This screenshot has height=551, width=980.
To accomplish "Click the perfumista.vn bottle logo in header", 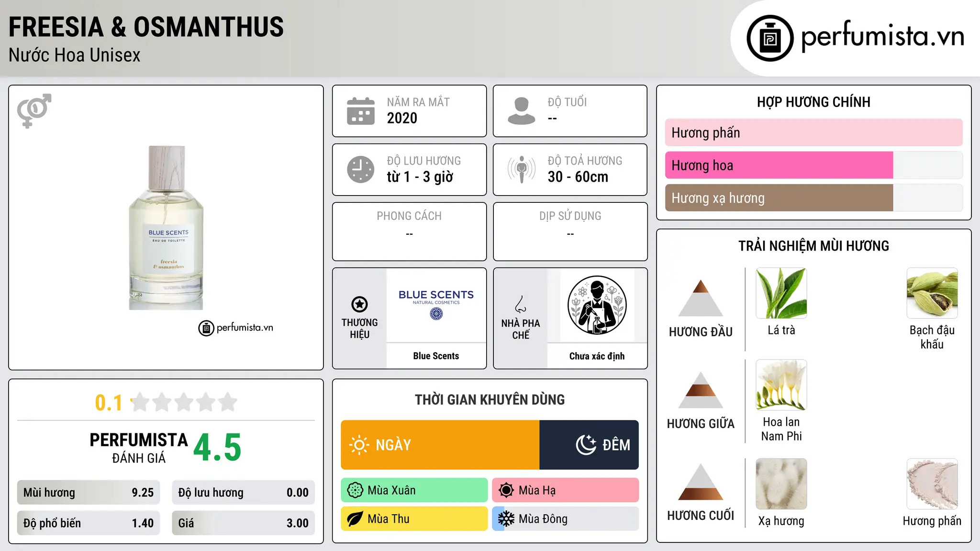I will coord(770,38).
